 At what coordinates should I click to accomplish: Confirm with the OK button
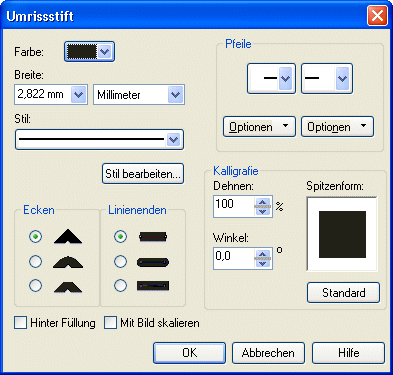point(189,353)
